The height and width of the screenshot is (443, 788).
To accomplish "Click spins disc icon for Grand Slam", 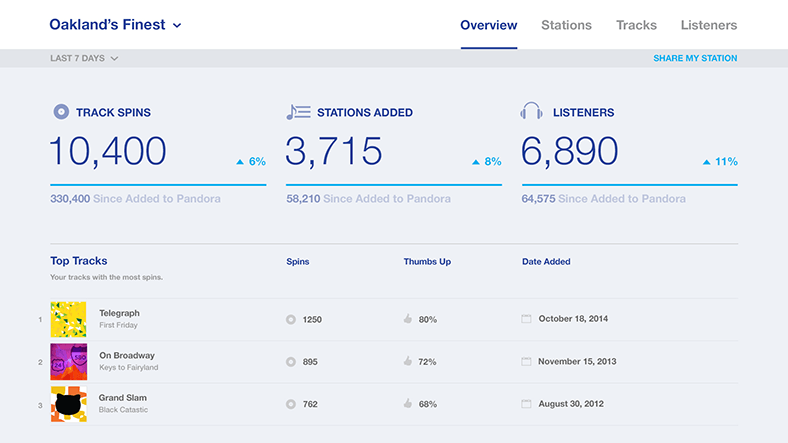I will pyautogui.click(x=291, y=404).
